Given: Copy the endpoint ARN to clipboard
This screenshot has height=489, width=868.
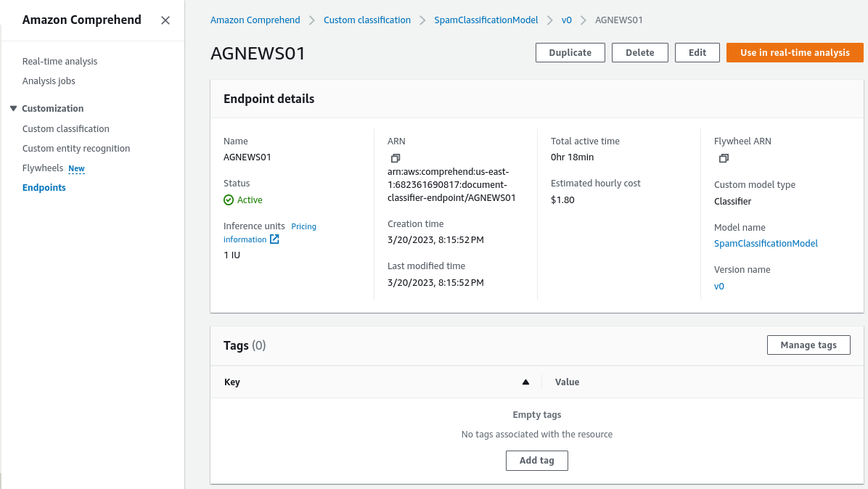Looking at the screenshot, I should [x=396, y=158].
